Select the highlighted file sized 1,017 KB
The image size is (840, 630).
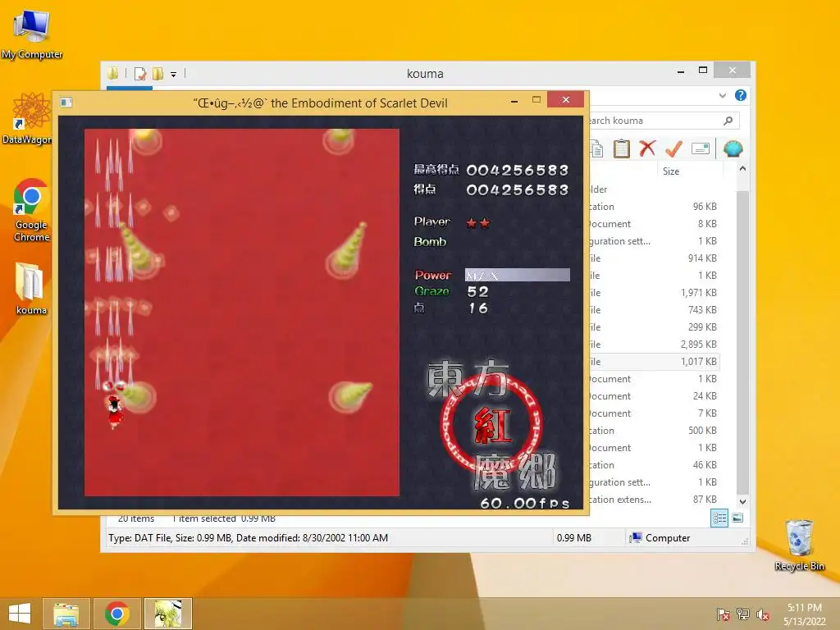654,362
